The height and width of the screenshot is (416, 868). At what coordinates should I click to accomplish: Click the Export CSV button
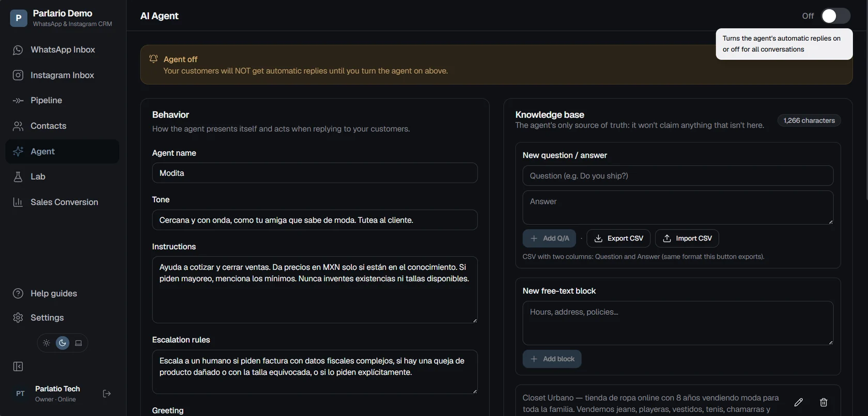point(618,238)
